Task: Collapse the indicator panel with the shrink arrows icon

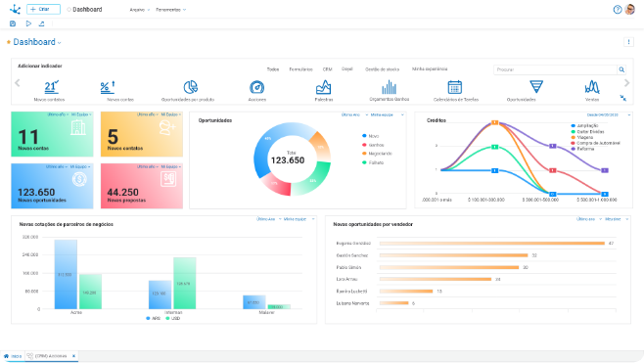Action: click(623, 98)
